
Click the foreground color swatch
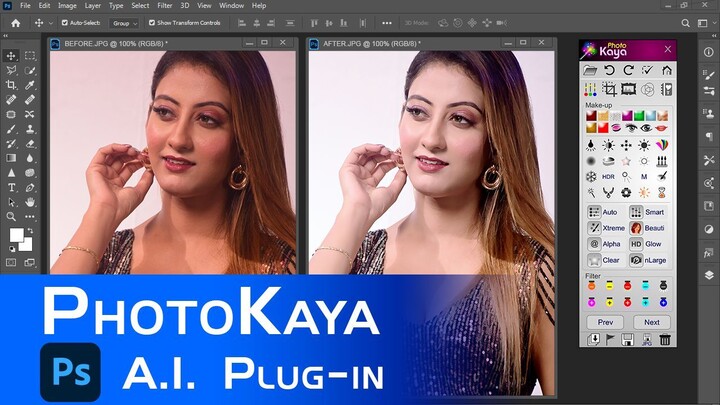[x=17, y=235]
